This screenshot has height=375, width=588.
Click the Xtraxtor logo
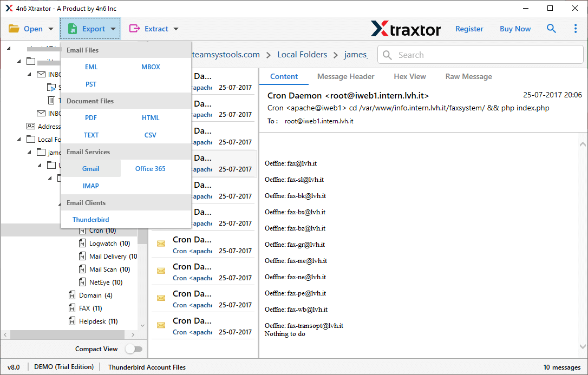[x=406, y=29]
